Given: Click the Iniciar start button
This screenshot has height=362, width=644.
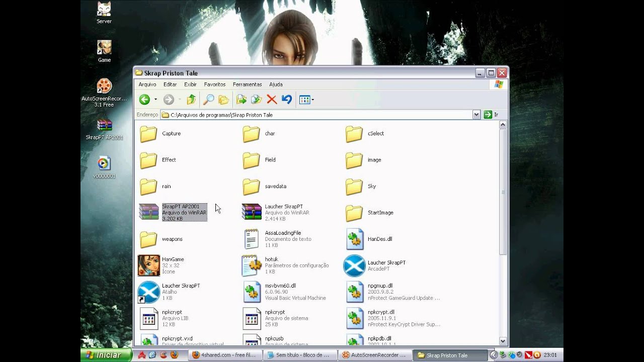Looking at the screenshot, I should (x=106, y=355).
